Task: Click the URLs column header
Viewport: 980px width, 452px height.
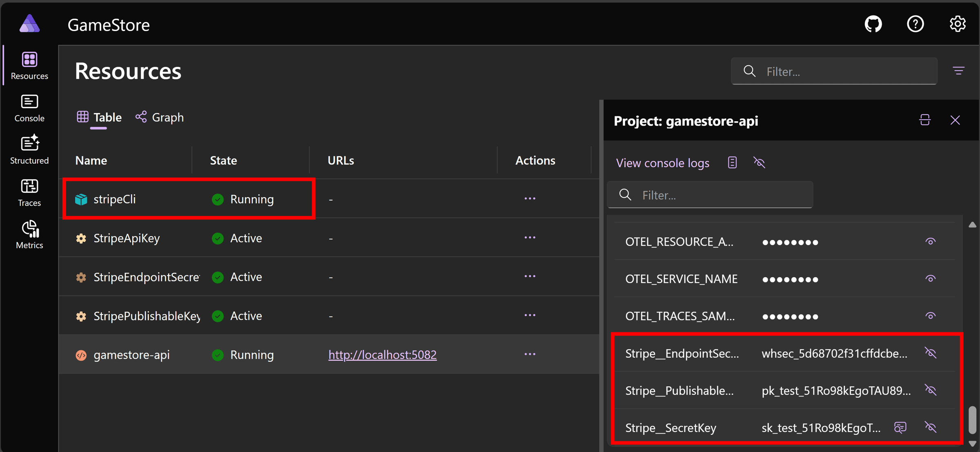Action: pyautogui.click(x=341, y=160)
